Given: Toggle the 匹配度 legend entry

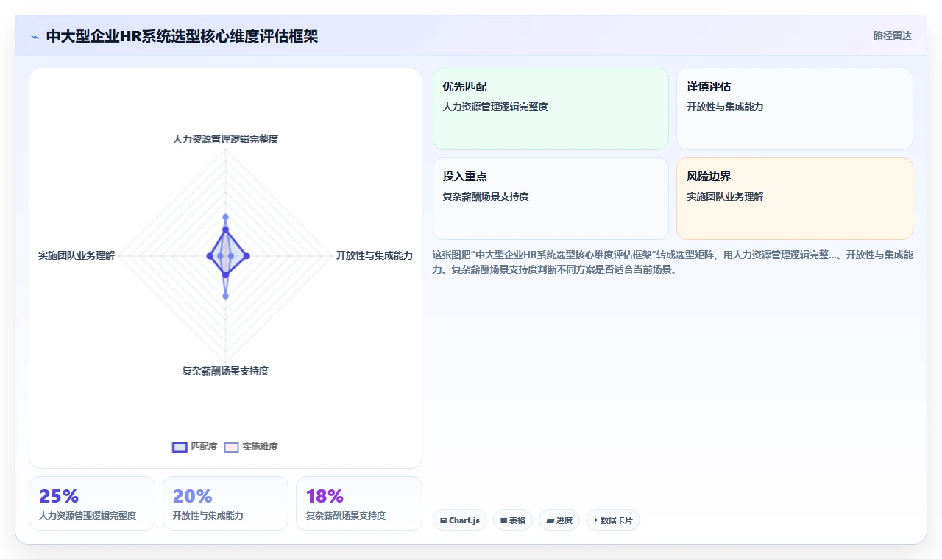Looking at the screenshot, I should pos(195,447).
